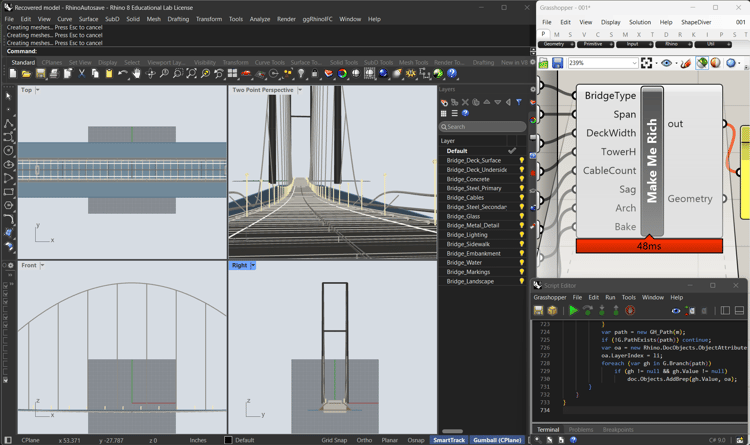
Task: Enable Grid Snap in the status bar
Action: coord(333,440)
